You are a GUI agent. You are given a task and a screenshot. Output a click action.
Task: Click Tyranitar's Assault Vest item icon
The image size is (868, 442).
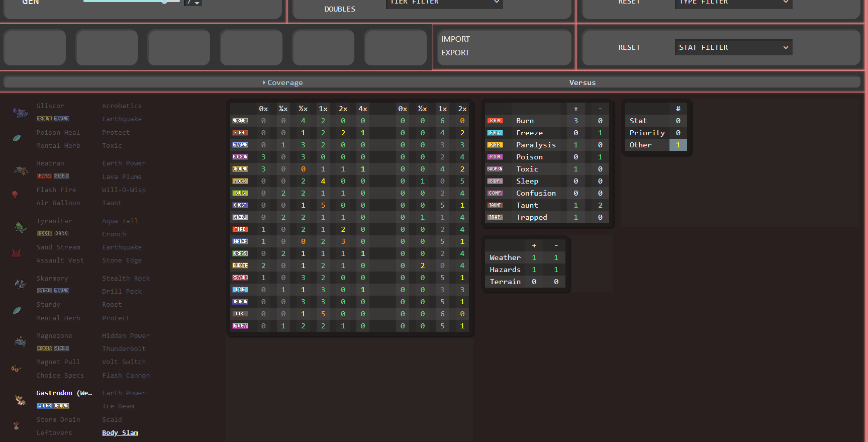point(16,253)
